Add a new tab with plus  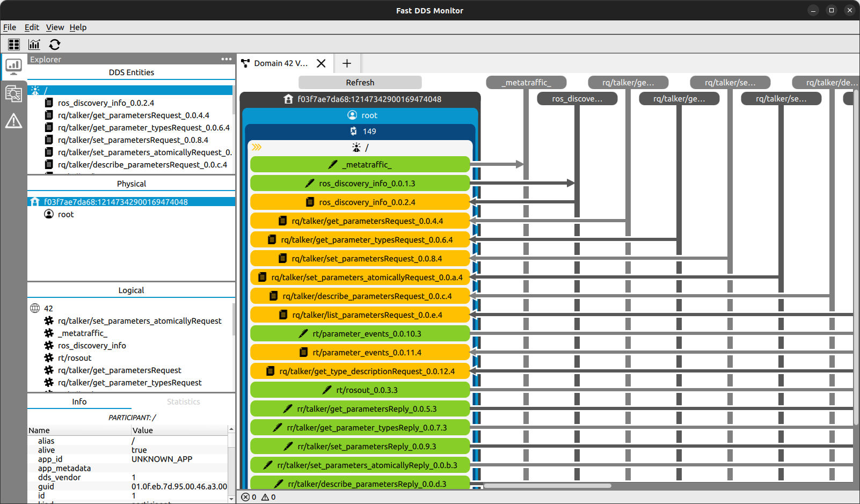(347, 63)
